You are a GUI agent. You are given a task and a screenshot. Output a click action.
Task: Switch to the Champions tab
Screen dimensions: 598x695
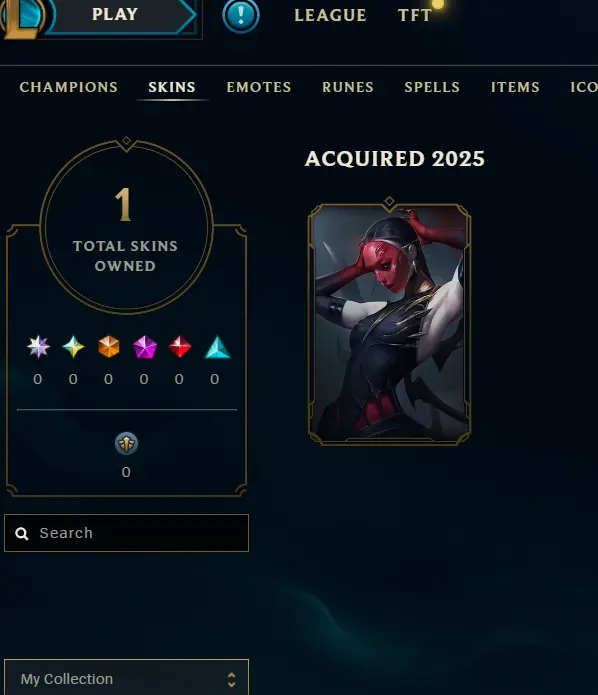[x=69, y=87]
